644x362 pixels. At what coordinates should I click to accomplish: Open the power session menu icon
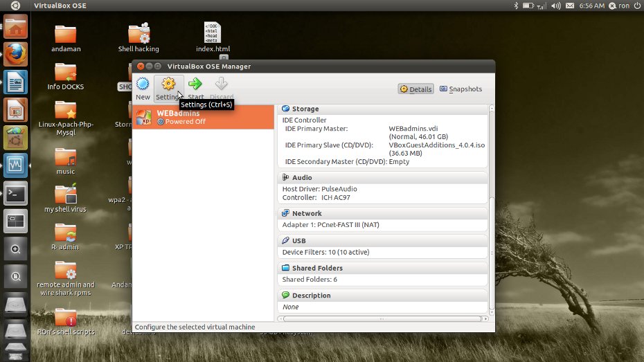(x=637, y=6)
